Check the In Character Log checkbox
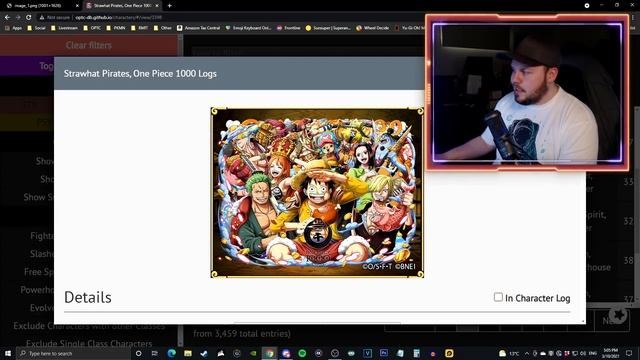Screen dimensions: 640x360 498,297
